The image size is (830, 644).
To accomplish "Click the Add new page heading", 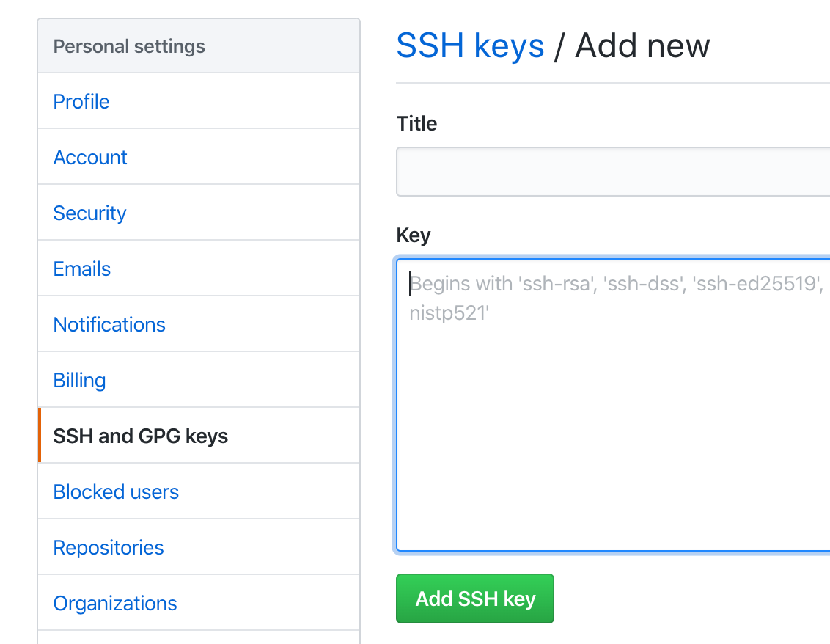I will point(642,45).
